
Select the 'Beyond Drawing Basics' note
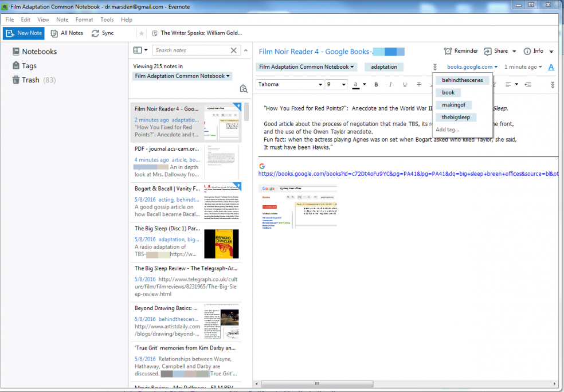click(186, 321)
